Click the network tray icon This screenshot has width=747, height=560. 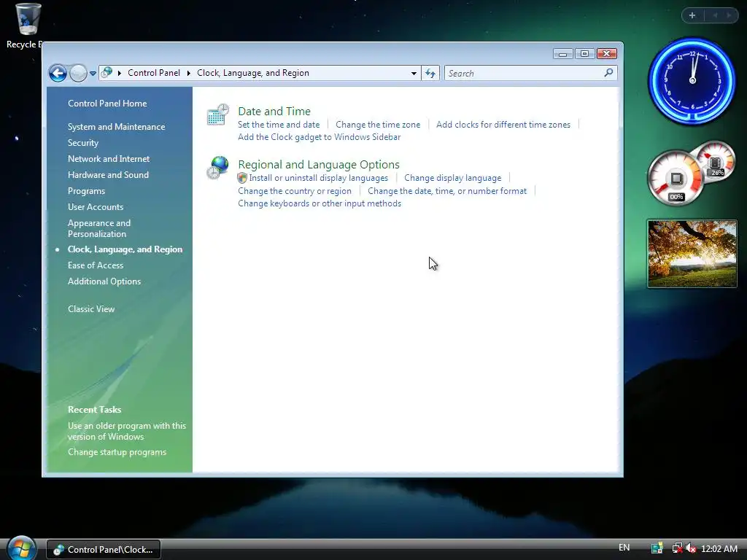[x=676, y=548]
